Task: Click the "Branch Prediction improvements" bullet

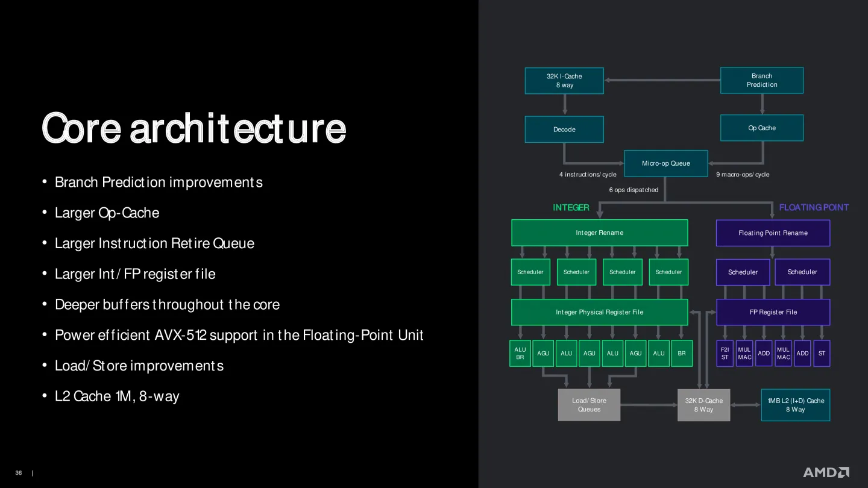Action: click(159, 182)
